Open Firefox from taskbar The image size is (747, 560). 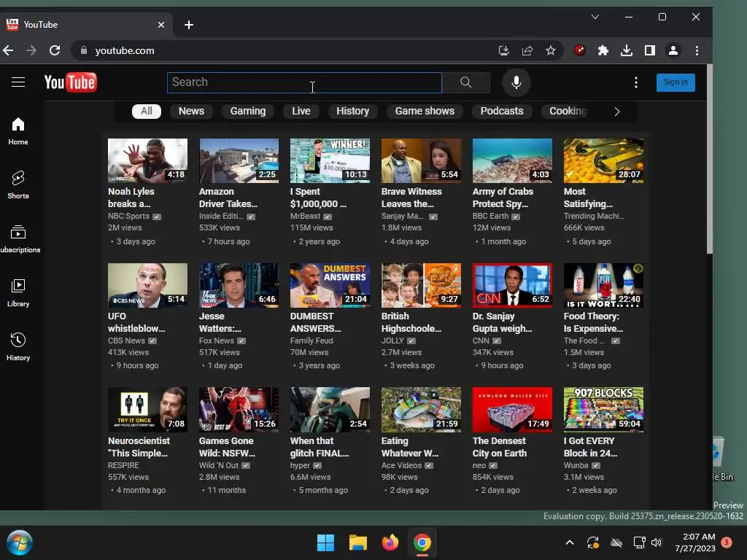pos(390,542)
